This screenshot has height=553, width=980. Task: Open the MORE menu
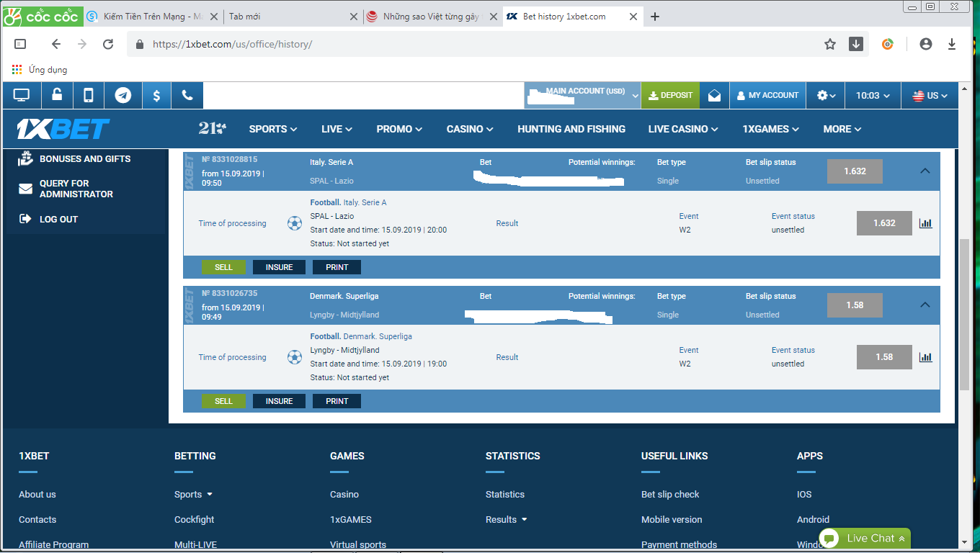coord(842,129)
